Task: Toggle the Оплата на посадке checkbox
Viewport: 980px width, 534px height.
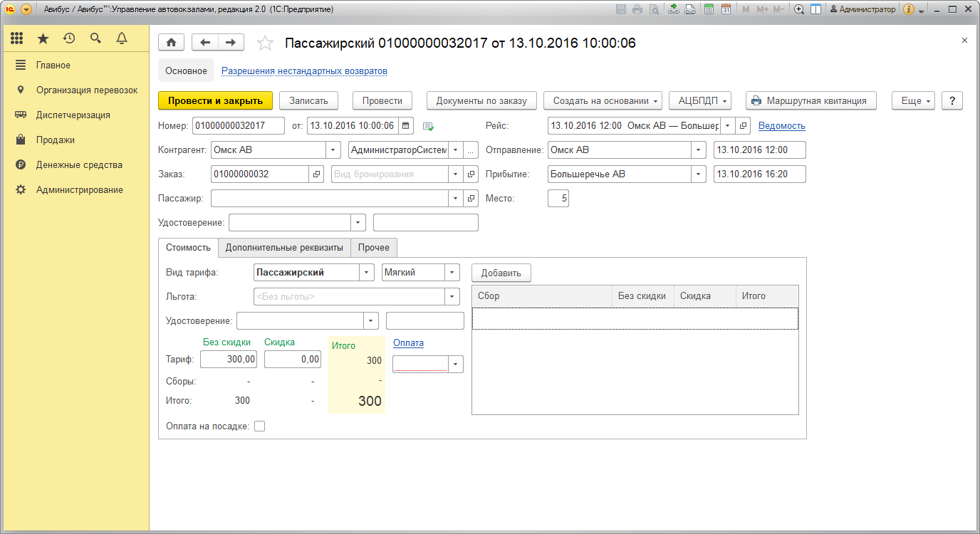Action: pos(260,426)
